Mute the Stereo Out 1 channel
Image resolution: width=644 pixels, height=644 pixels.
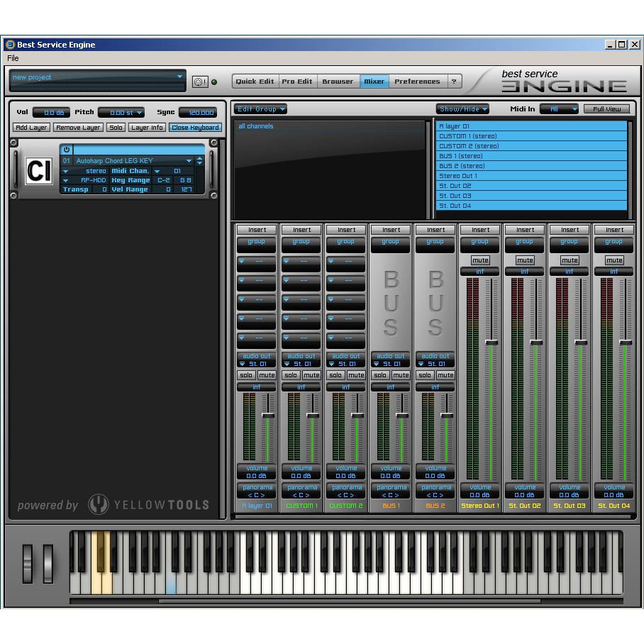coord(480,260)
